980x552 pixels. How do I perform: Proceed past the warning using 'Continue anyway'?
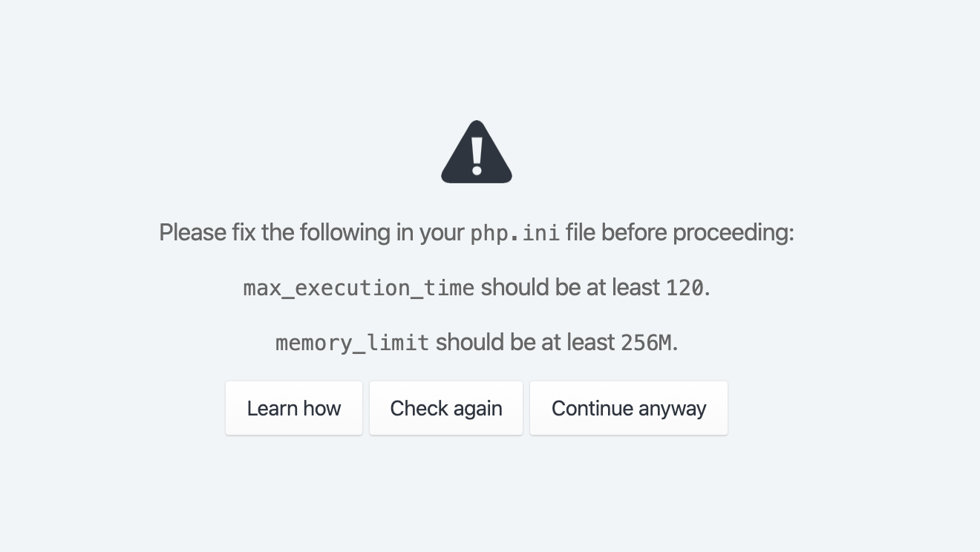[x=628, y=408]
